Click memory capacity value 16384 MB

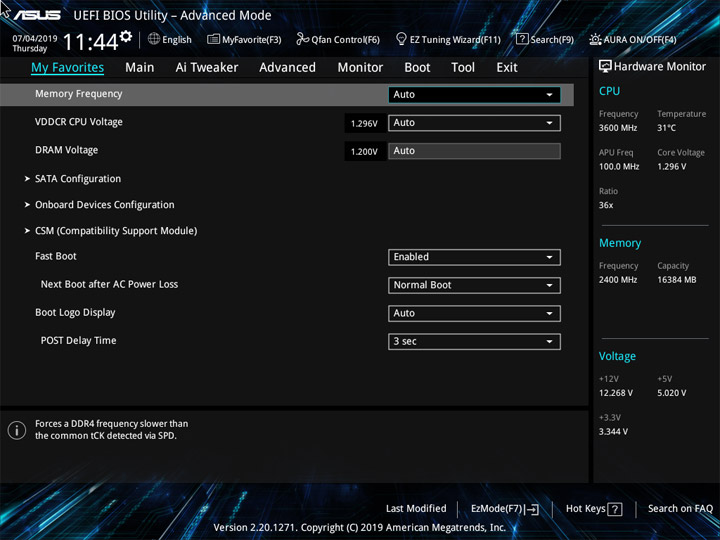[677, 280]
